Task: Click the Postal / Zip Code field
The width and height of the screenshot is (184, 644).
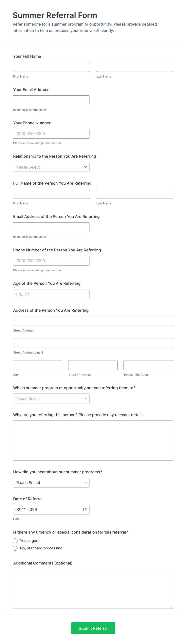Action: tap(148, 365)
